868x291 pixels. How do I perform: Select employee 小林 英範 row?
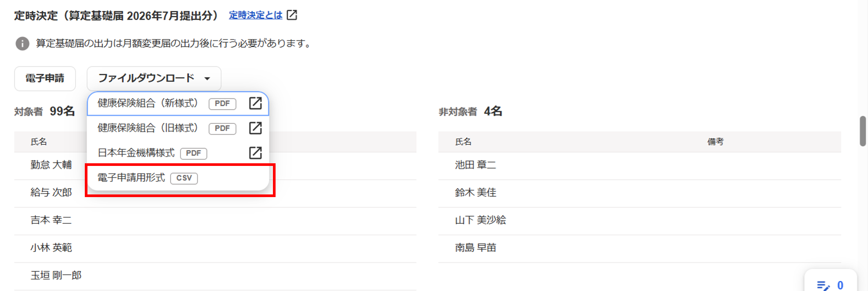click(x=51, y=248)
